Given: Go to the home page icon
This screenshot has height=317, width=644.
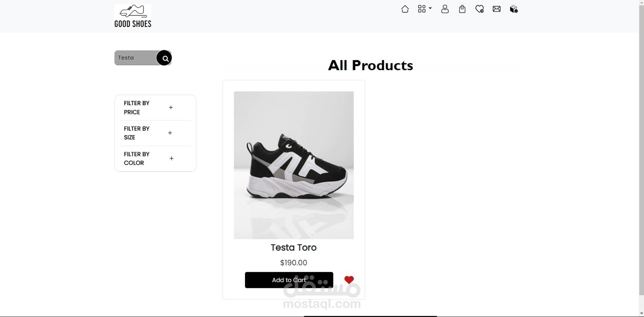Looking at the screenshot, I should [x=405, y=9].
